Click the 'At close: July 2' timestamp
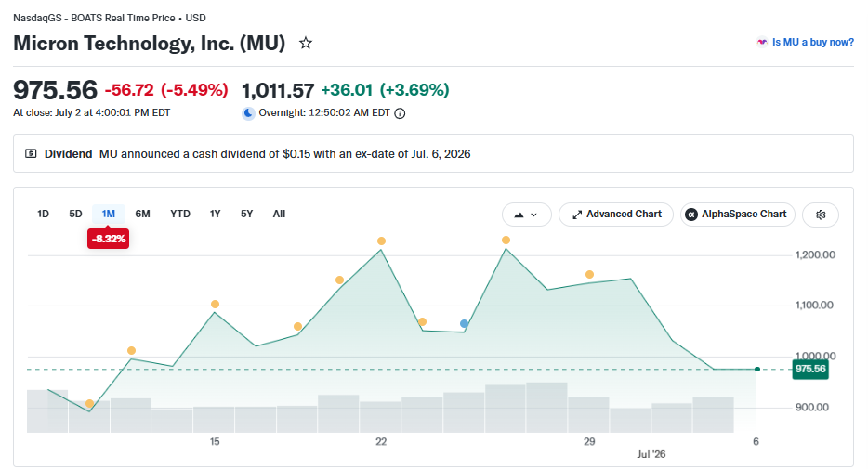Image resolution: width=868 pixels, height=469 pixels. 92,112
